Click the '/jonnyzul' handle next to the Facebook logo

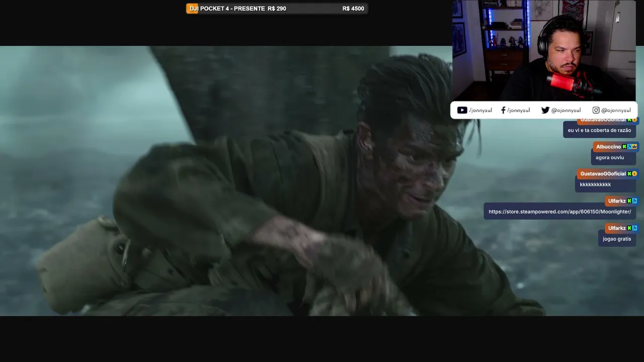click(x=518, y=111)
